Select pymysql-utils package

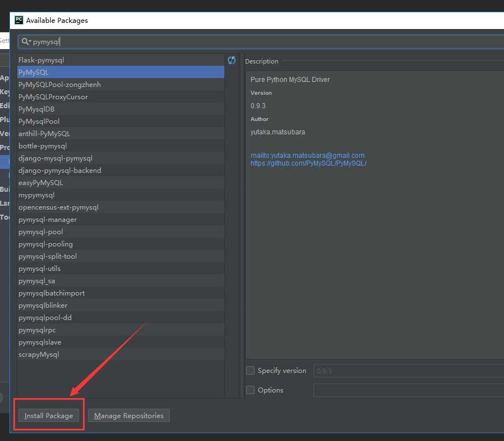pos(121,269)
